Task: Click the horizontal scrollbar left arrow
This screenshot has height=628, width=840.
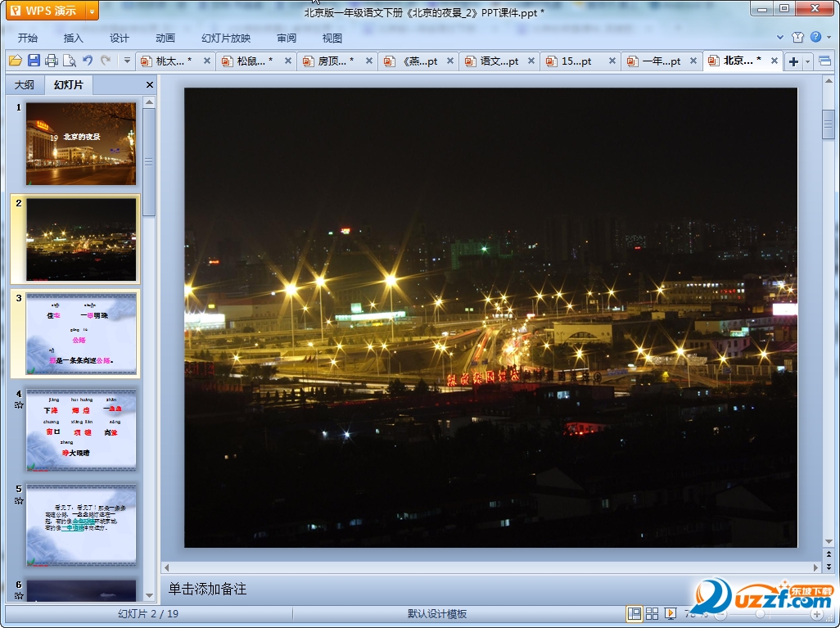Action: click(x=166, y=567)
